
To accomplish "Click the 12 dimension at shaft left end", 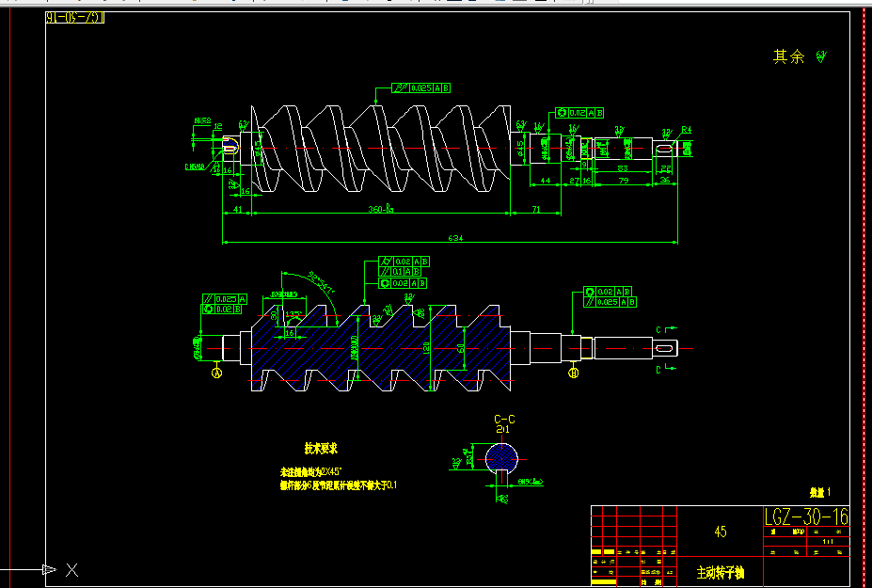I will [217, 127].
